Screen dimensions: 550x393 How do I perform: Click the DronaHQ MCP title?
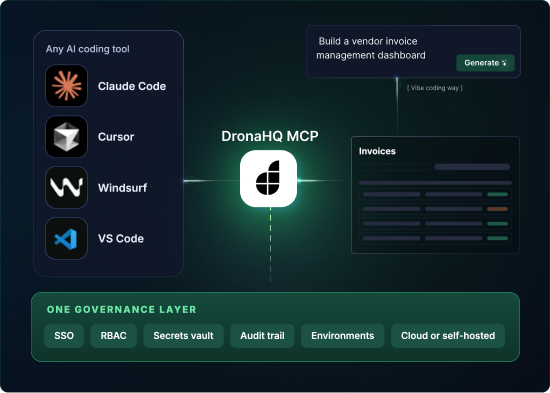[270, 136]
